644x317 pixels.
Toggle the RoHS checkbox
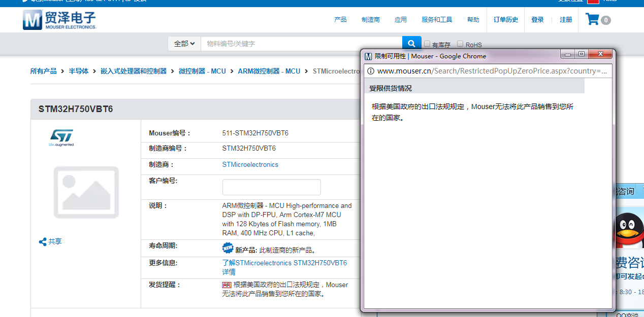coord(460,44)
